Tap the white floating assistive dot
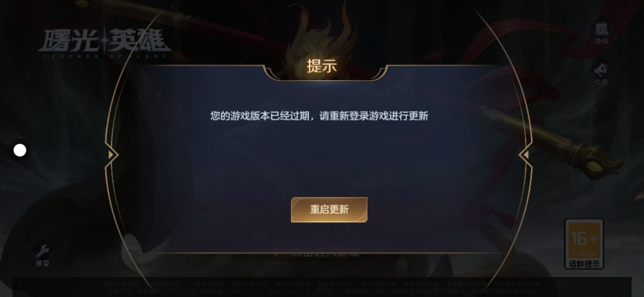The width and height of the screenshot is (644, 297). click(20, 151)
